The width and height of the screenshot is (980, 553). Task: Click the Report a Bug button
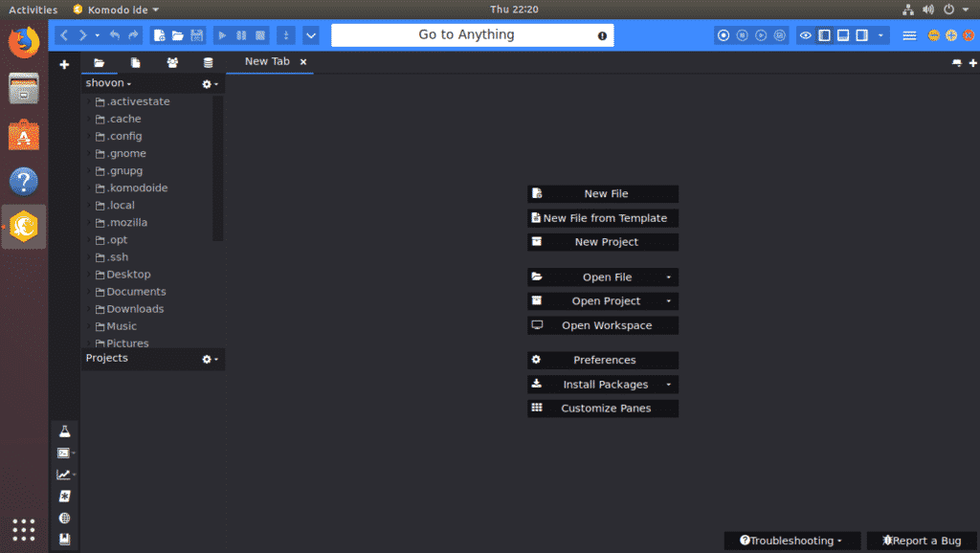921,541
